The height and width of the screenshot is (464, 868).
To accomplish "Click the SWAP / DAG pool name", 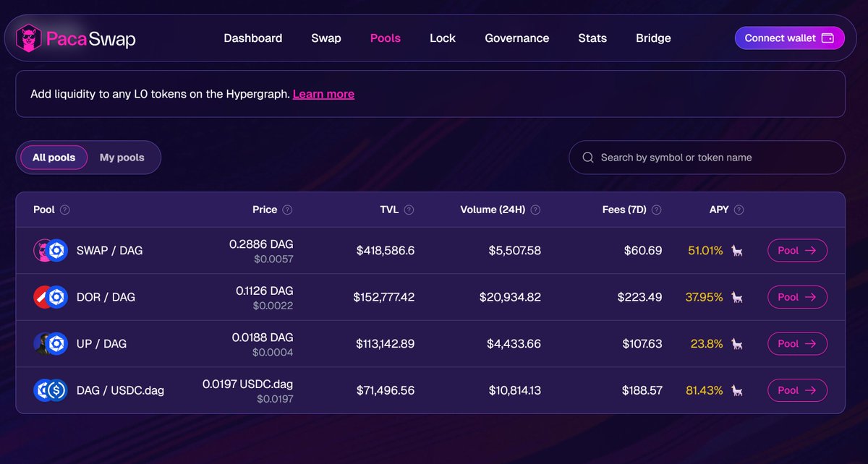I will point(110,251).
